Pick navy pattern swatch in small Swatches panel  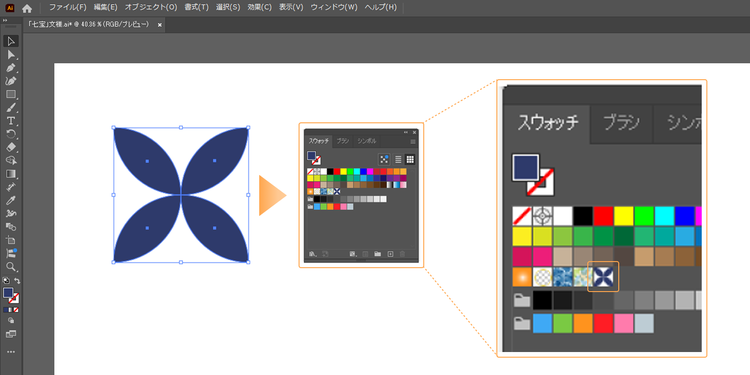tap(337, 191)
